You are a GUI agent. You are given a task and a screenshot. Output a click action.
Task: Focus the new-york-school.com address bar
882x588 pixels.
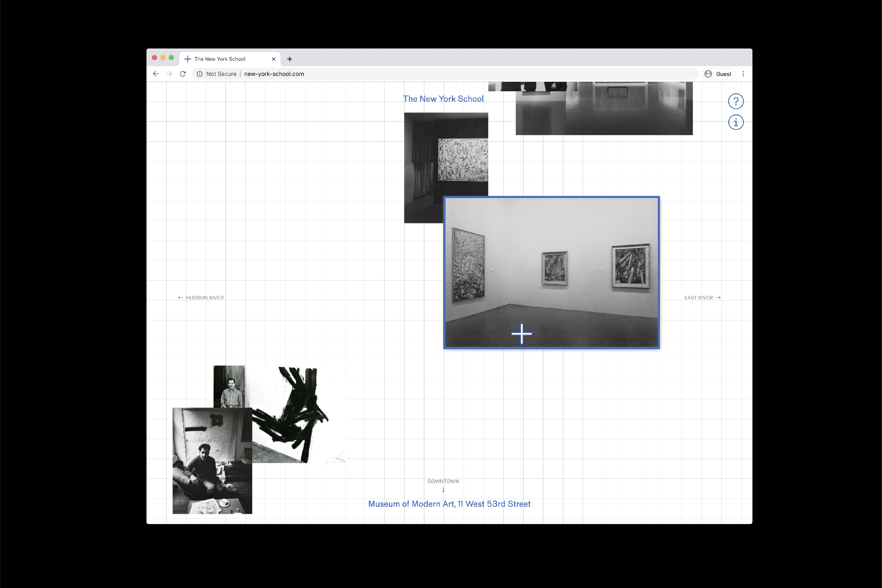coord(445,74)
